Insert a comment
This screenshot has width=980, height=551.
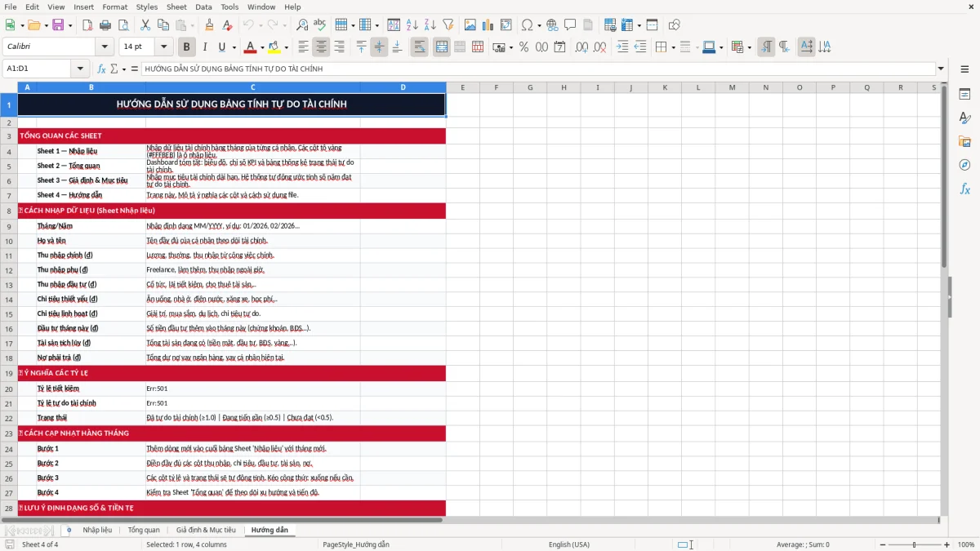click(570, 25)
